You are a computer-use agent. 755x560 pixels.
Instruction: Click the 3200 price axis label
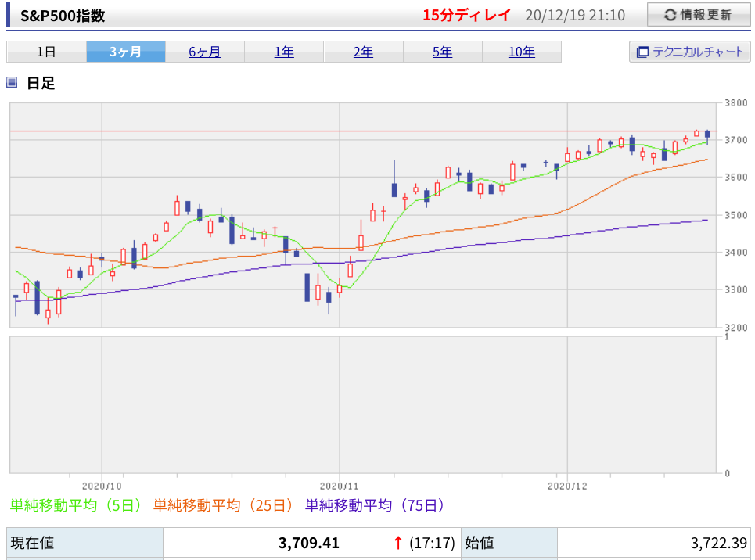pyautogui.click(x=736, y=328)
